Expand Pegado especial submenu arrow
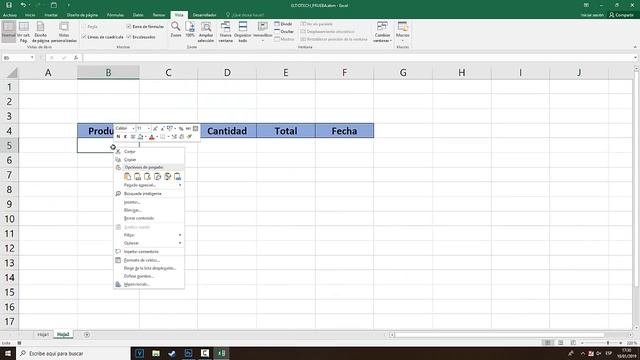The height and width of the screenshot is (360, 640). [x=180, y=185]
